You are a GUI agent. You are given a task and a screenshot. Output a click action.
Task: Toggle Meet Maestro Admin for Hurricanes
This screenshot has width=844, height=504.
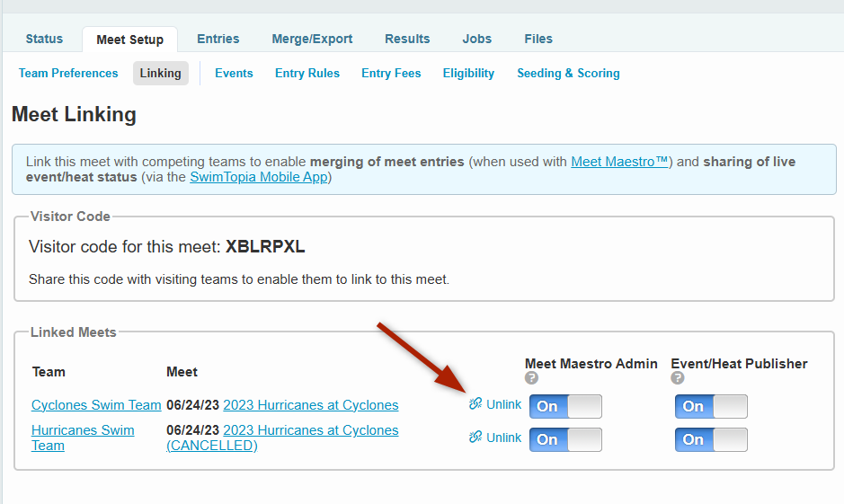tap(565, 439)
